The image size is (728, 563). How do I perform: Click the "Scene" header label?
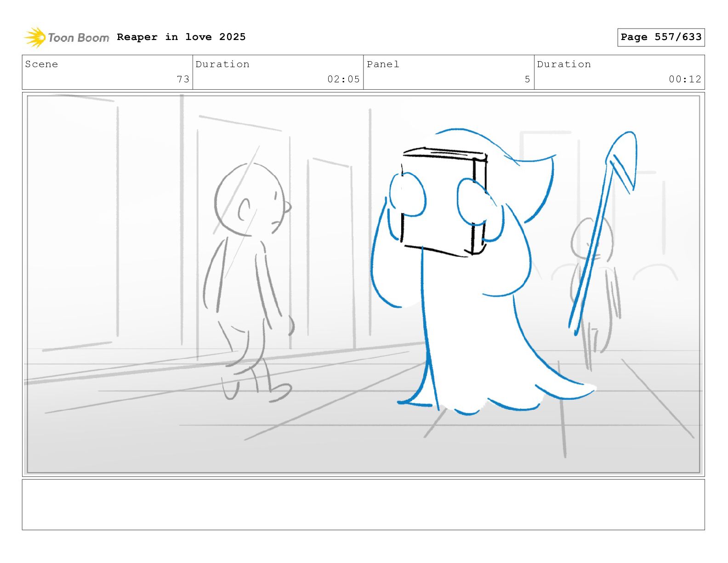tap(41, 64)
